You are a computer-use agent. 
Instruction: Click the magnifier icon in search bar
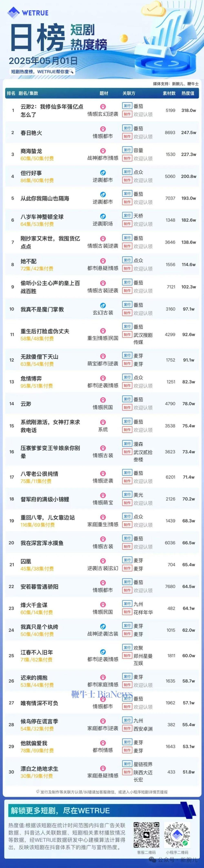(x=71, y=71)
